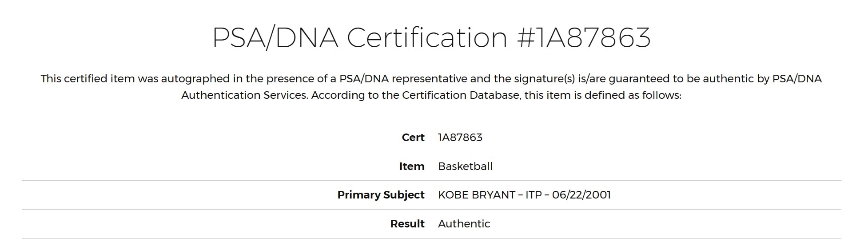
Task: Click the Result field label
Action: pyautogui.click(x=407, y=224)
